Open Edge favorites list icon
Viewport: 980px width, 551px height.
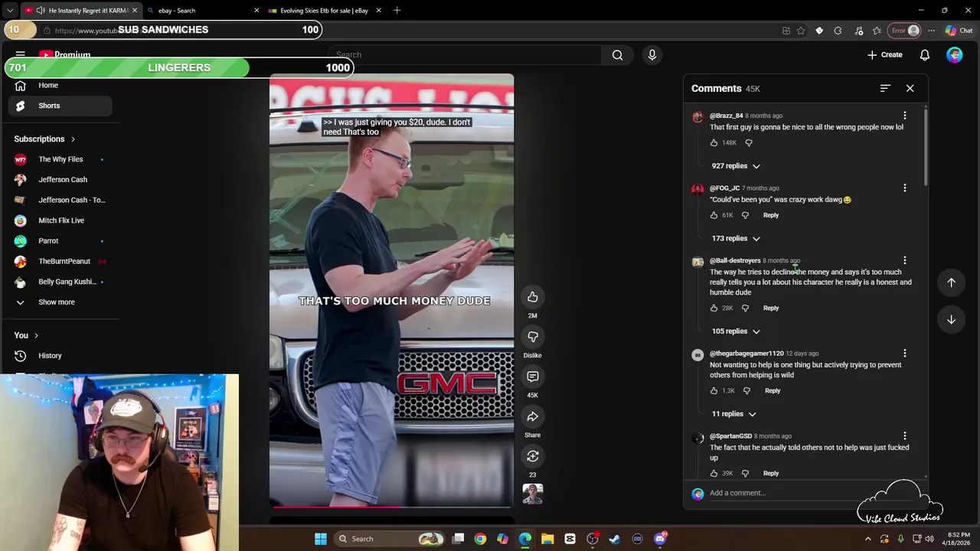point(877,31)
